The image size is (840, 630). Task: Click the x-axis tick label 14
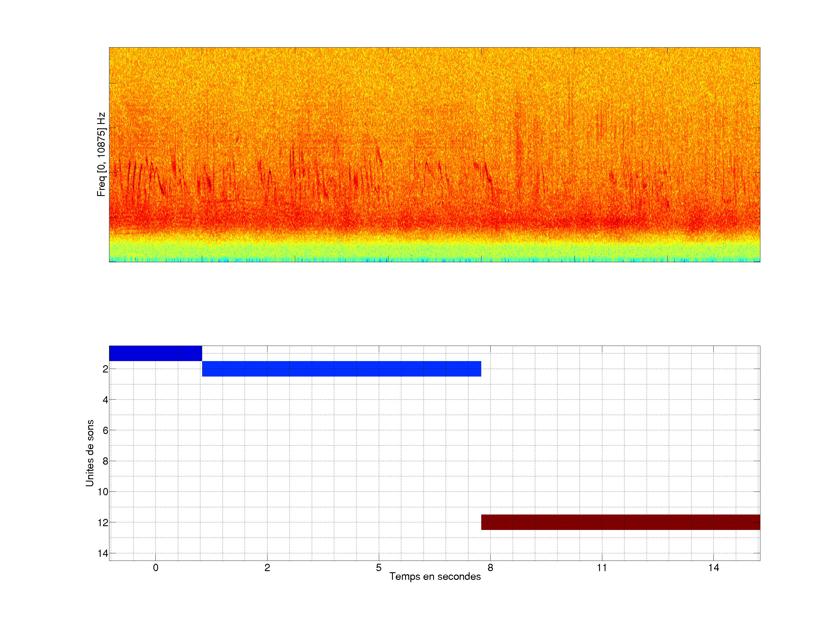713,568
